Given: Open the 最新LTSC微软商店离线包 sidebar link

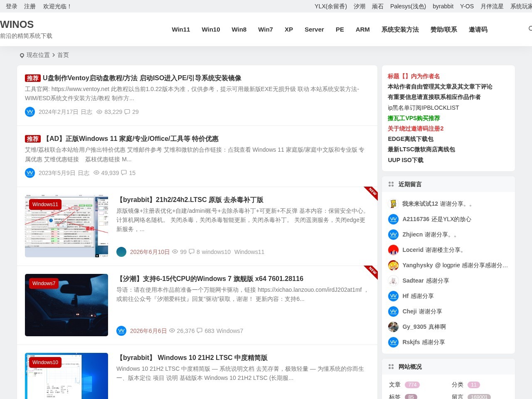Looking at the screenshot, I should pos(421,149).
